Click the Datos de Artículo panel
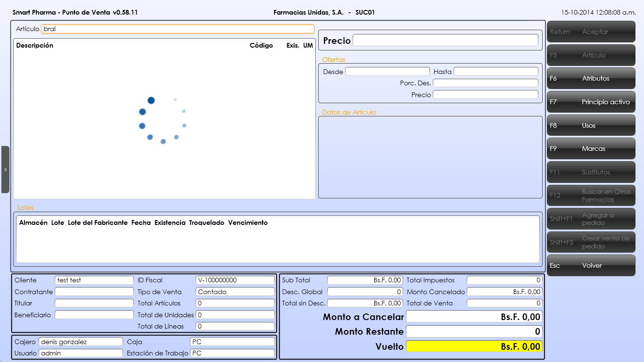The height and width of the screenshot is (362, 644). click(430, 157)
